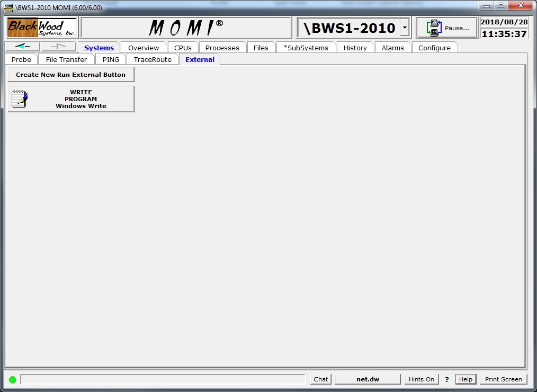This screenshot has width=537, height=392.
Task: Click the green connection status indicator
Action: pos(13,379)
